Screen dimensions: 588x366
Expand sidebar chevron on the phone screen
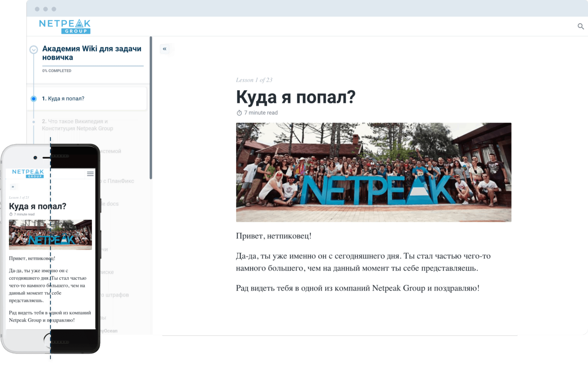(13, 187)
